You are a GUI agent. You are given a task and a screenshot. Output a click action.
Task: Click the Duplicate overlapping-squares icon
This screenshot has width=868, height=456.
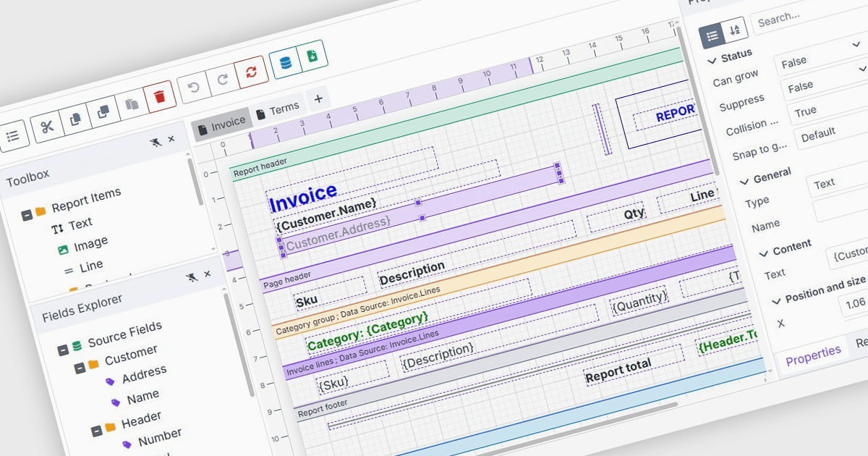click(103, 112)
